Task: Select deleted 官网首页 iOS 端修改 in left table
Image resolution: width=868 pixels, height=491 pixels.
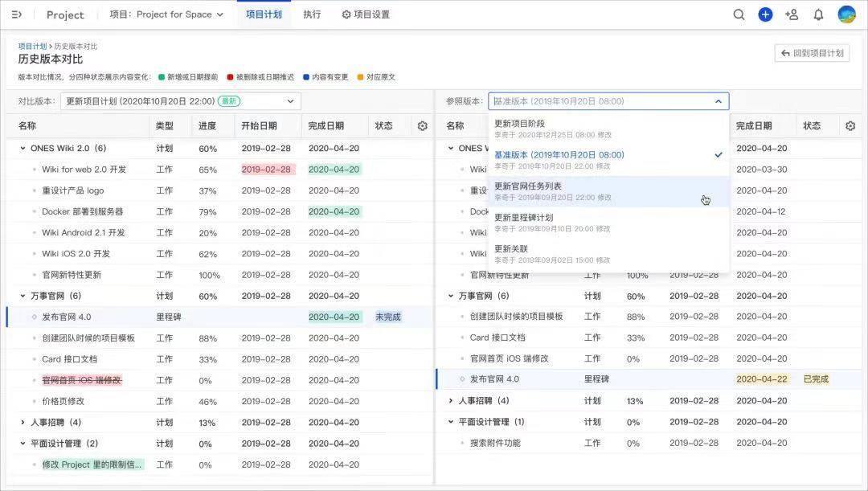Action: (219, 380)
